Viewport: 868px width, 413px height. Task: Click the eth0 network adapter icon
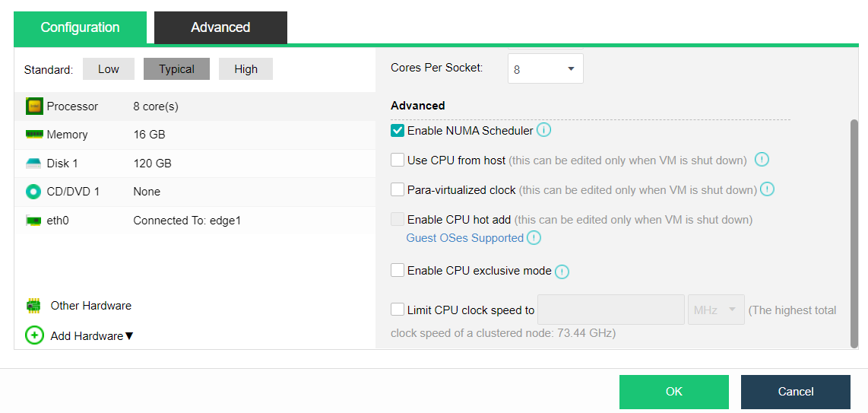pos(34,221)
